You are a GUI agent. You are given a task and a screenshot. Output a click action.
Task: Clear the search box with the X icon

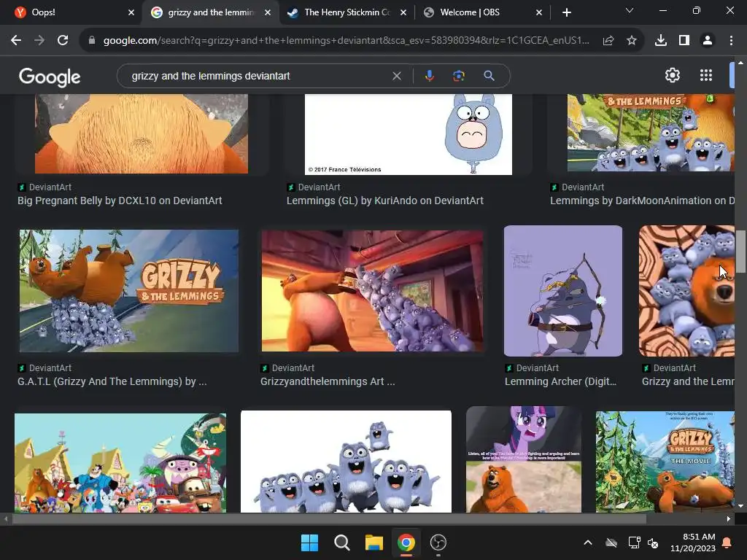point(396,76)
